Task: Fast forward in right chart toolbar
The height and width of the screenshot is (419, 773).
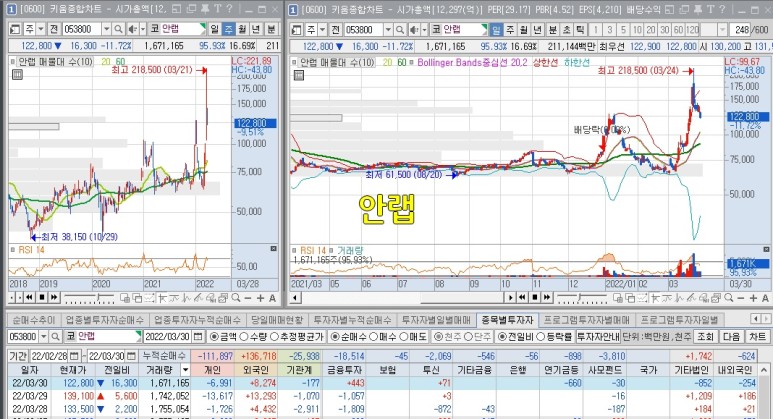Action: (x=547, y=297)
